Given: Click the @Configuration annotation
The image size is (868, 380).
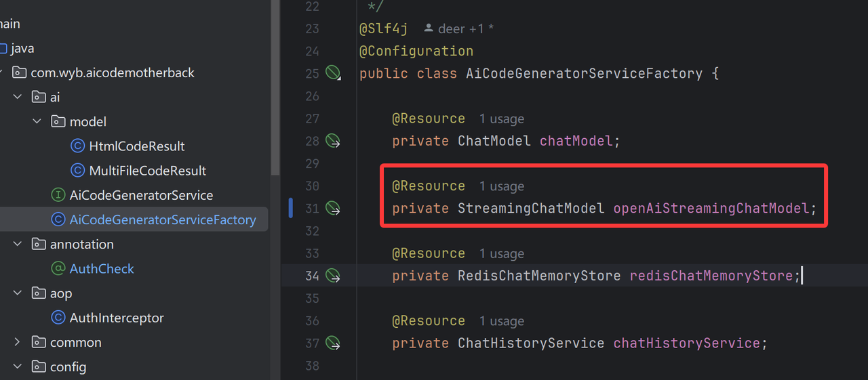Looking at the screenshot, I should pyautogui.click(x=416, y=51).
